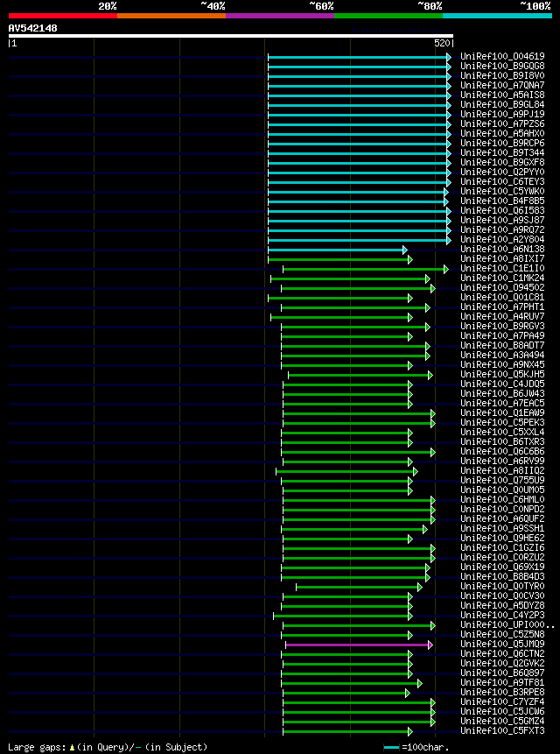
Task: Select the UniRef100_A7PHT1 label
Action: pos(502,307)
